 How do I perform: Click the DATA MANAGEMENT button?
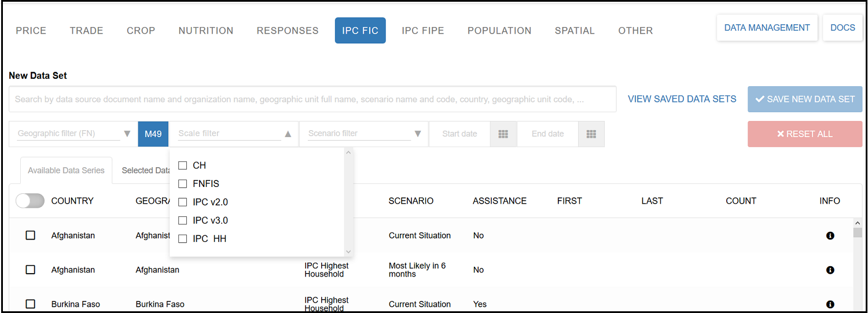[x=767, y=28]
